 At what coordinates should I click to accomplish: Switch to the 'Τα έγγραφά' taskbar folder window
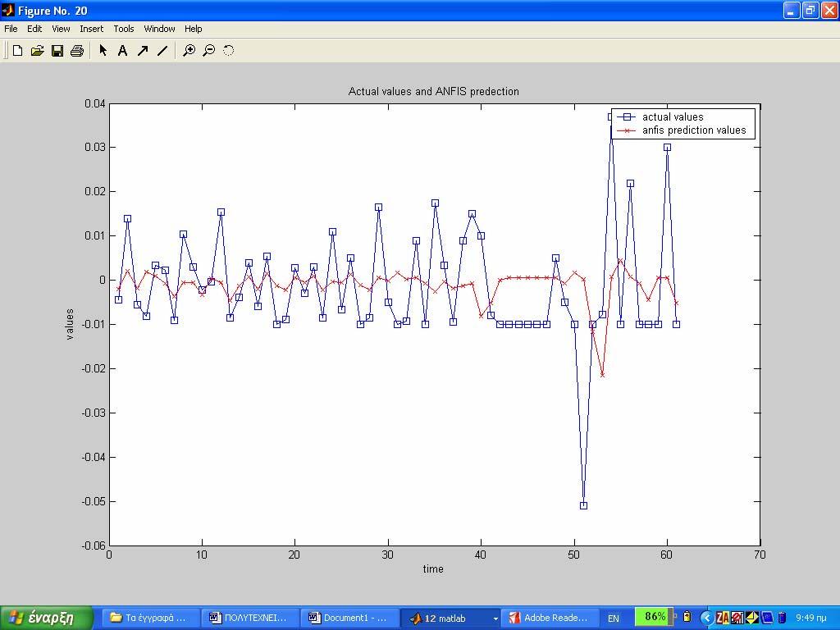tap(150, 618)
